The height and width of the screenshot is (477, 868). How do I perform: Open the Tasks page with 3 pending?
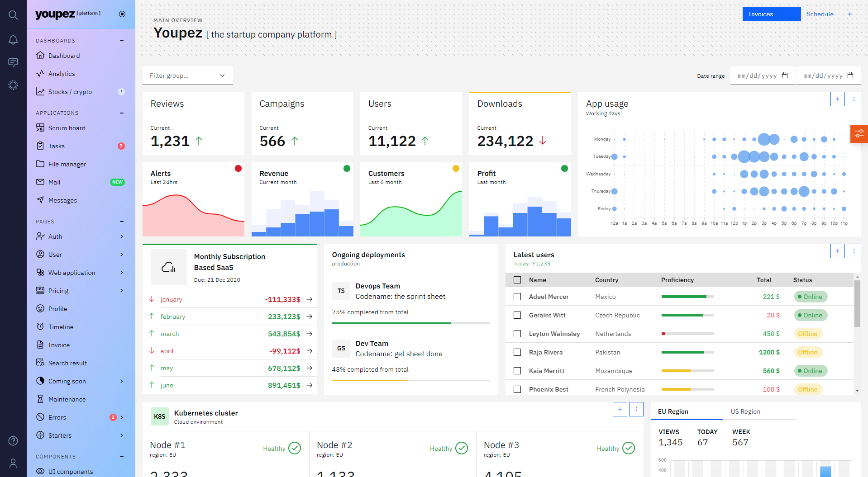57,146
